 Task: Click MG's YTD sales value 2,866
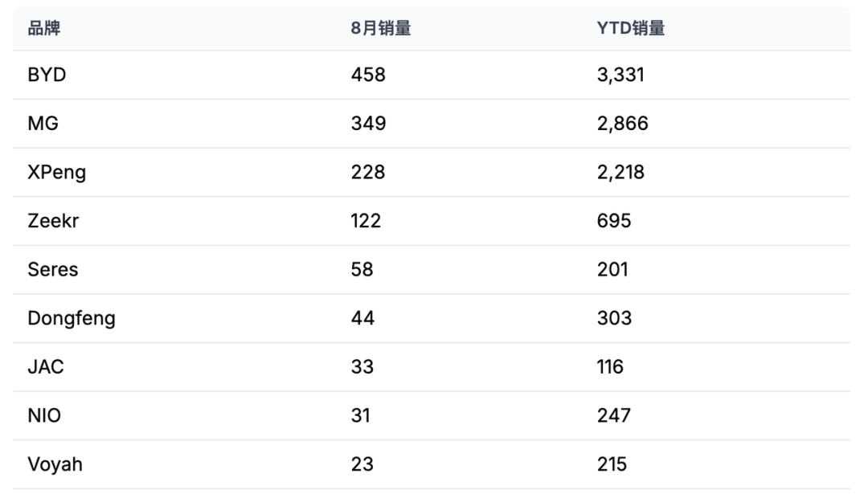(x=623, y=124)
